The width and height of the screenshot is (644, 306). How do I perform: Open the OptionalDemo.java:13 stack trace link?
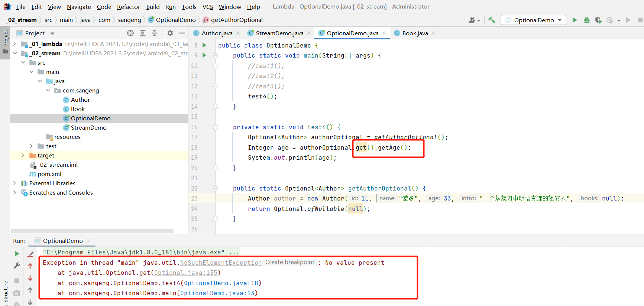point(217,293)
